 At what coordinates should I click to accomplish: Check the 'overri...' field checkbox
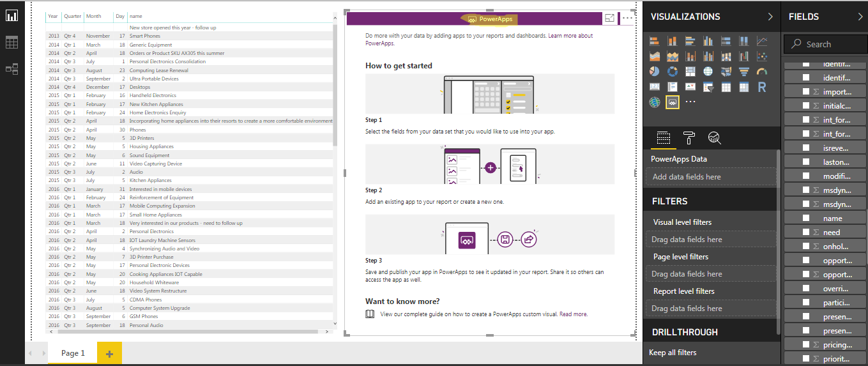click(x=806, y=288)
